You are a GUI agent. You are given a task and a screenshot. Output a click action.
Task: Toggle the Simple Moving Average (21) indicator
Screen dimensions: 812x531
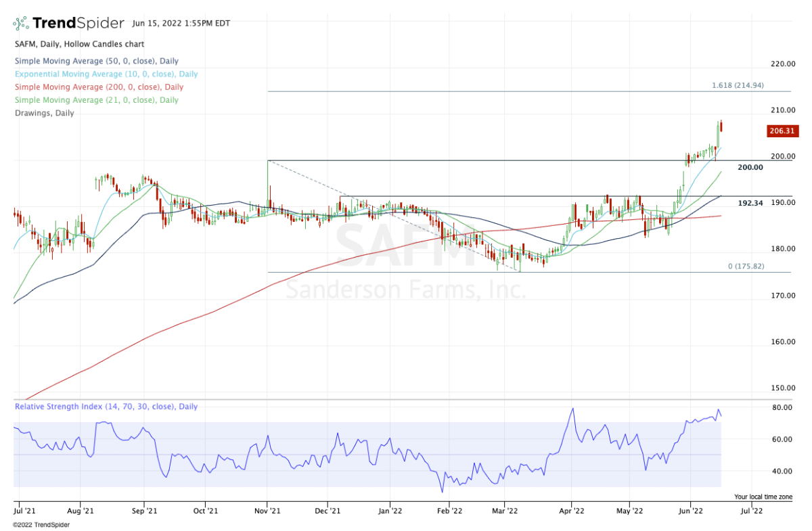pyautogui.click(x=95, y=100)
